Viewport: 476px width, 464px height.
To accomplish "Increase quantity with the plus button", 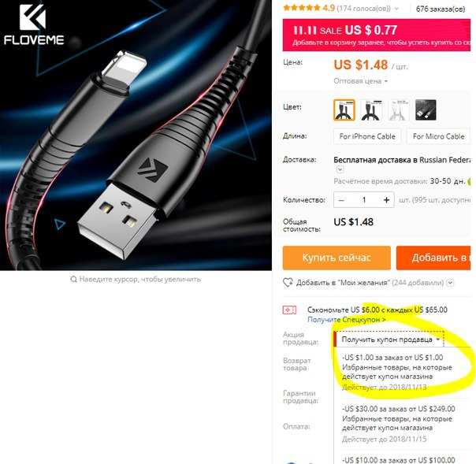I will [x=386, y=200].
